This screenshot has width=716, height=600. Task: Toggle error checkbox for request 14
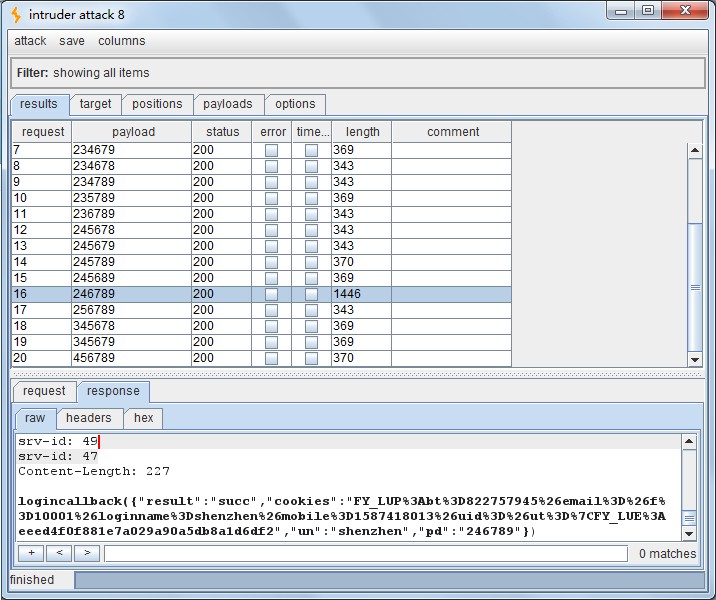tap(272, 262)
